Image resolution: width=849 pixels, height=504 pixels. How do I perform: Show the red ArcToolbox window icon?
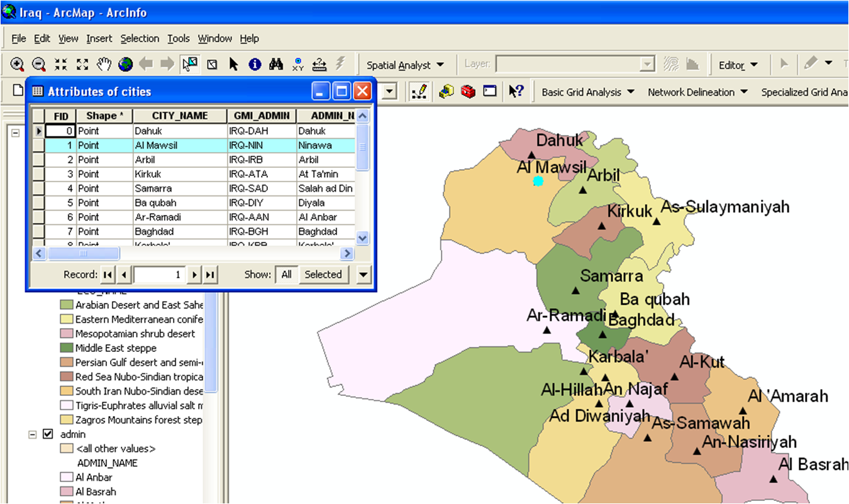pyautogui.click(x=468, y=92)
